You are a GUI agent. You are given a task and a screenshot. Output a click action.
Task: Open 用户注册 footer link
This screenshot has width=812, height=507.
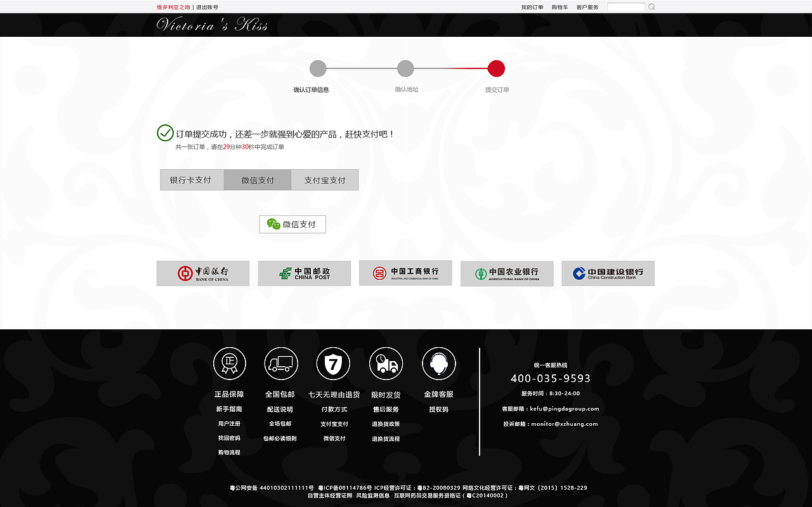[229, 424]
